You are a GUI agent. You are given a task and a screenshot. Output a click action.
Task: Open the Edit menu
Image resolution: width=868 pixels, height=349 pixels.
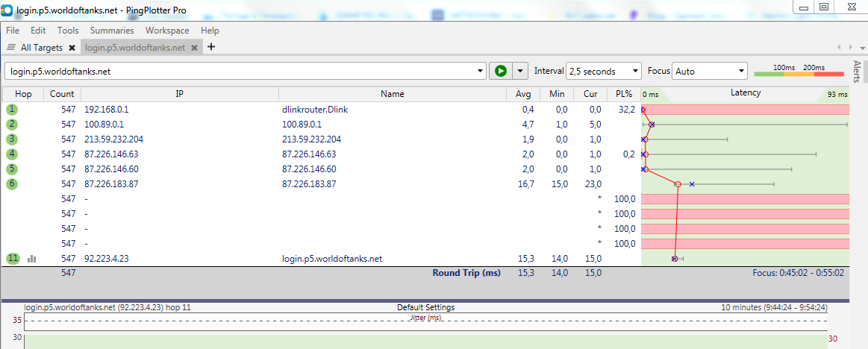[x=38, y=31]
